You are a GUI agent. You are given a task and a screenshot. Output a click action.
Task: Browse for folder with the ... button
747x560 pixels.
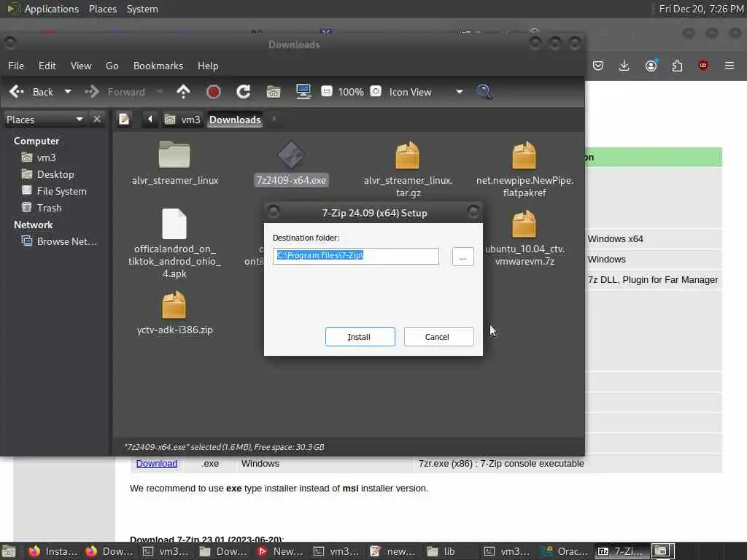coord(462,257)
